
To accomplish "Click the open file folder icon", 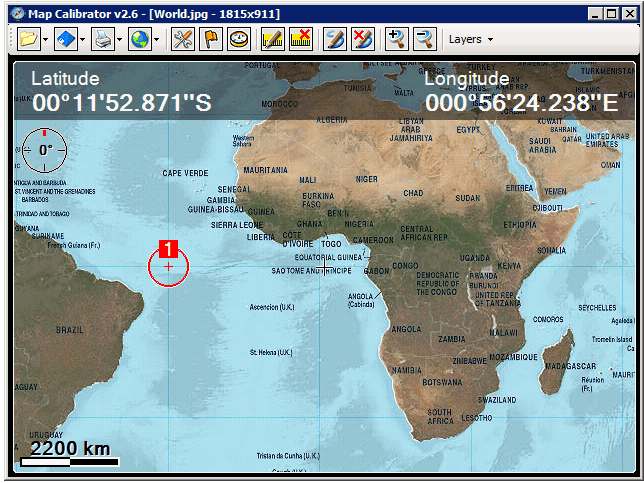I will pyautogui.click(x=26, y=39).
